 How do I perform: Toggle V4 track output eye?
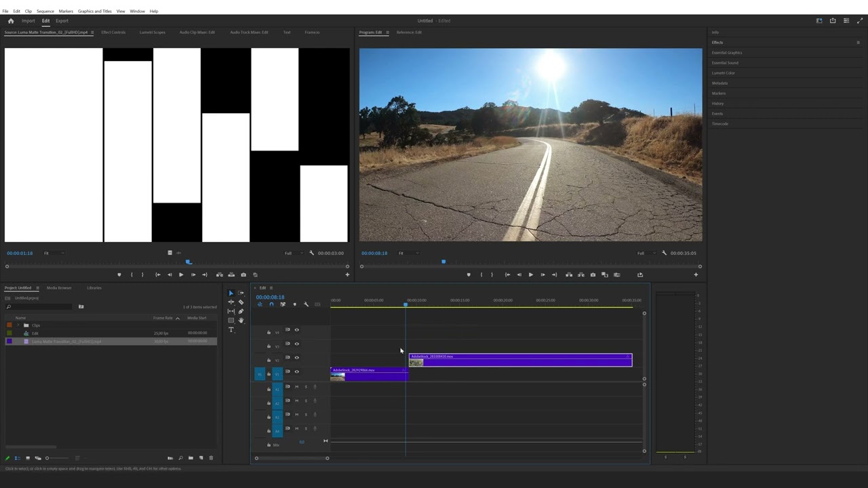pos(296,330)
